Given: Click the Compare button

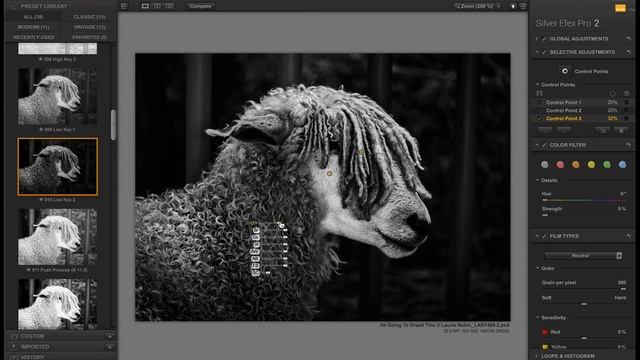Looking at the screenshot, I should (200, 6).
